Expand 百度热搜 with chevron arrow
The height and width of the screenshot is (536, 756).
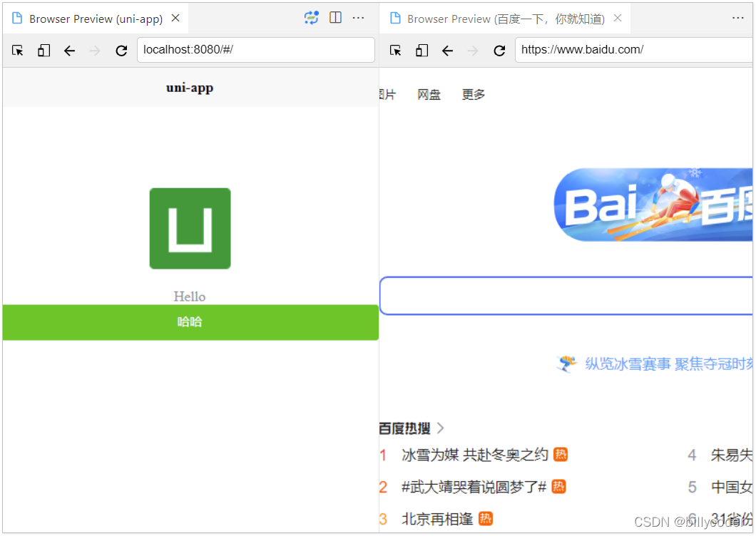point(440,428)
